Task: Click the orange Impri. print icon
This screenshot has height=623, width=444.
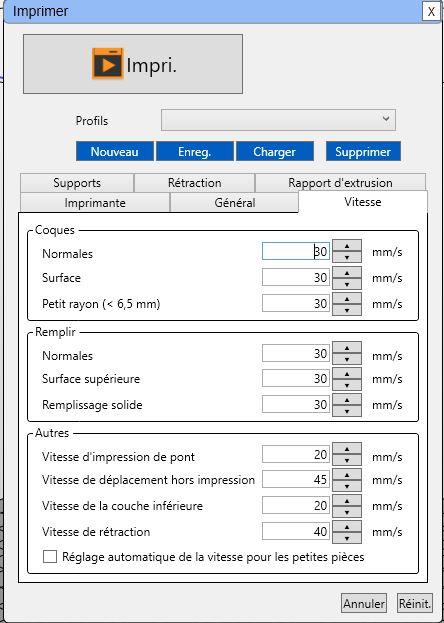Action: click(108, 64)
